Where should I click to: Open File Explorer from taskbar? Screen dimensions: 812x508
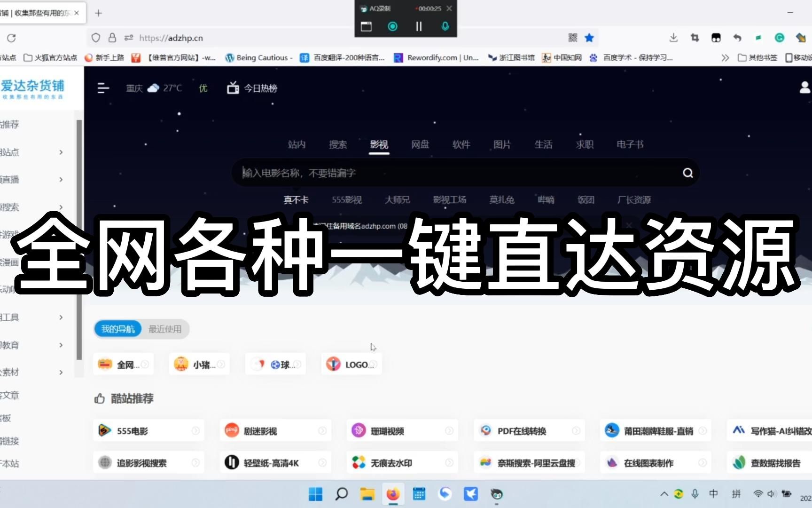[367, 494]
